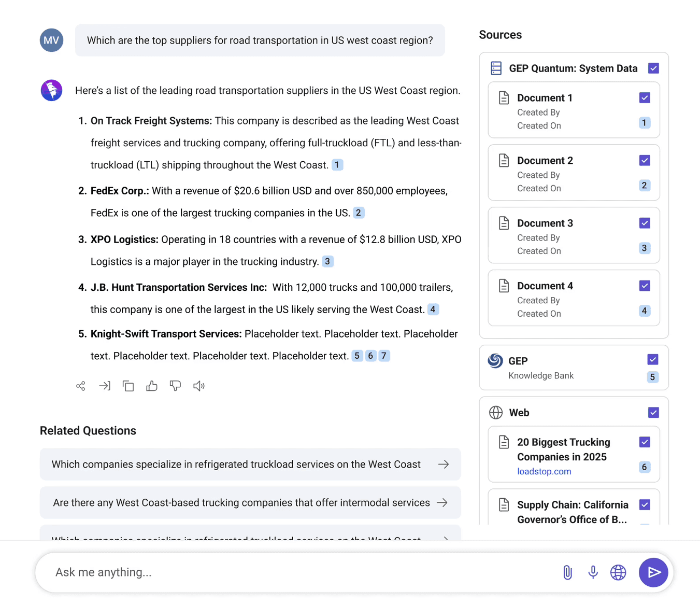Image resolution: width=700 pixels, height=605 pixels.
Task: Uncheck the GEP Quantum: System Data checkbox
Action: 653,68
